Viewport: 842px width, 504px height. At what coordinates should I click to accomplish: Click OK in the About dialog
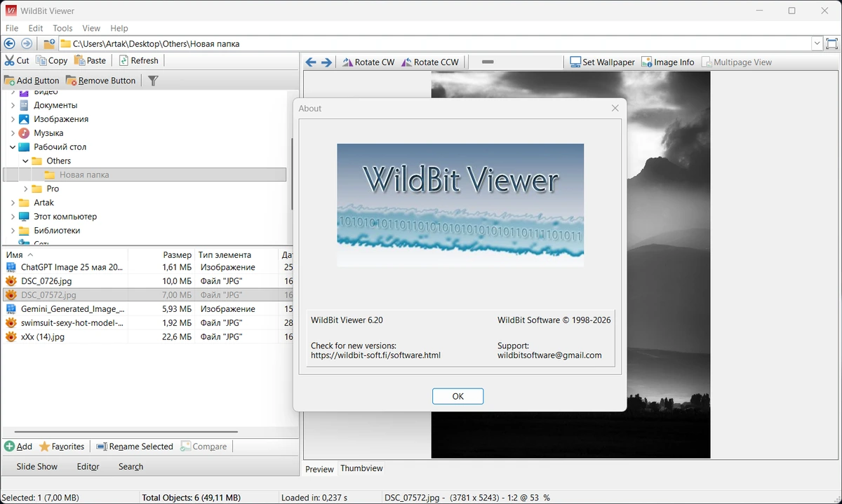458,396
